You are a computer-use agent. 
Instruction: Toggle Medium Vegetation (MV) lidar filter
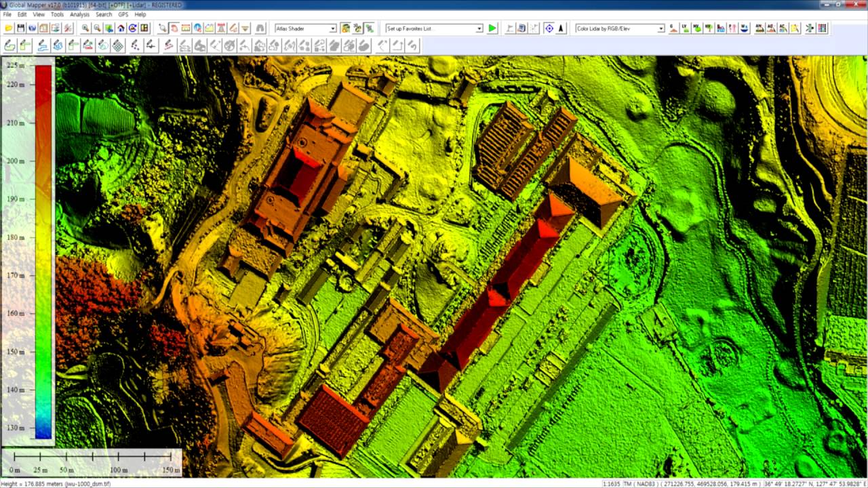(x=696, y=28)
